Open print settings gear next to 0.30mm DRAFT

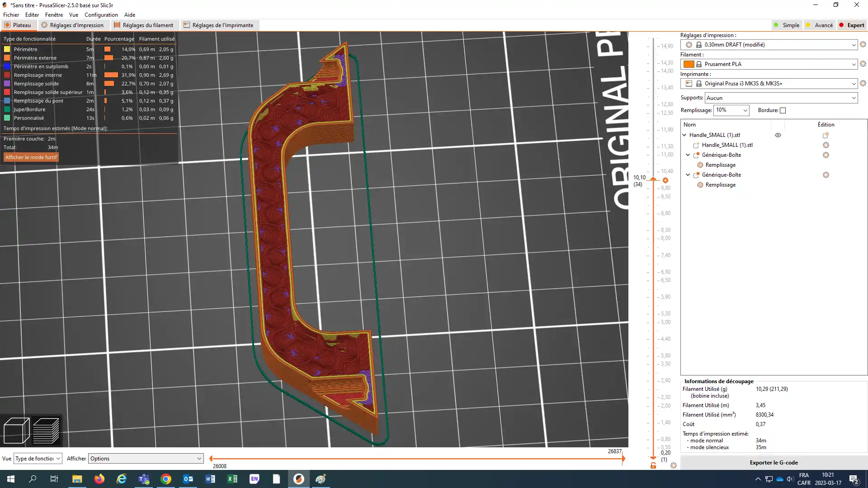[863, 45]
